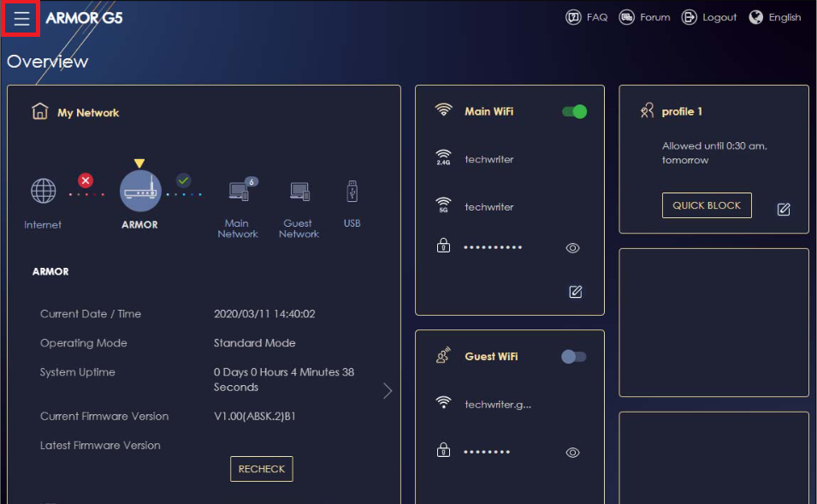This screenshot has height=504, width=817.
Task: Turn off the Main WiFi toggle
Action: pyautogui.click(x=572, y=111)
